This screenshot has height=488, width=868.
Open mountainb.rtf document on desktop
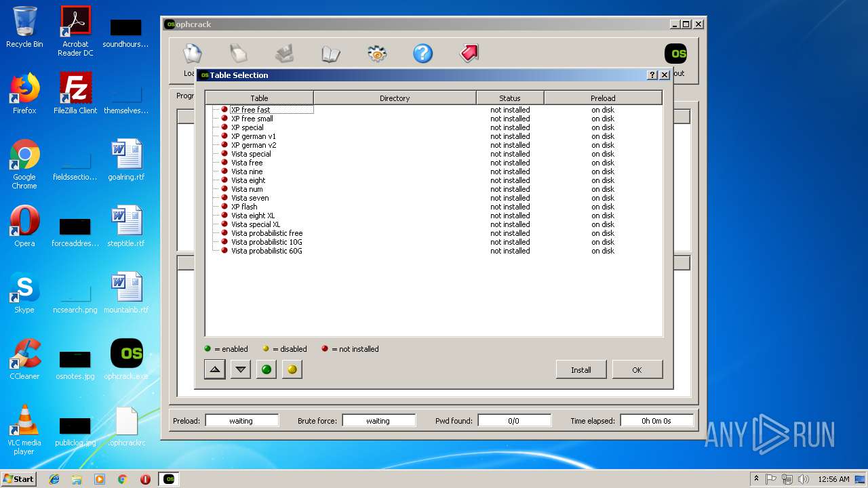coord(127,293)
